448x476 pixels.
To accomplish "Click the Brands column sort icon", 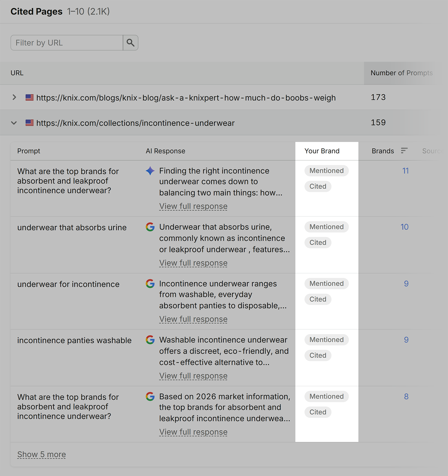I will [404, 151].
